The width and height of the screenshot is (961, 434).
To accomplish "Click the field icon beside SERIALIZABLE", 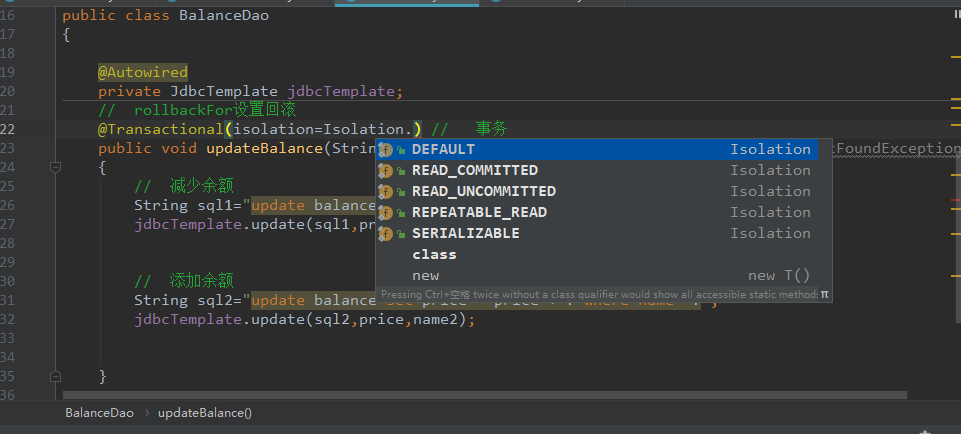I will click(x=385, y=234).
